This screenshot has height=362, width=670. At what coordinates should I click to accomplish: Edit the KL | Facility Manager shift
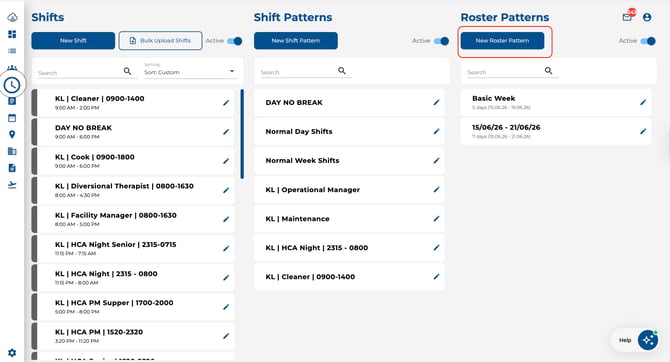pyautogui.click(x=226, y=219)
